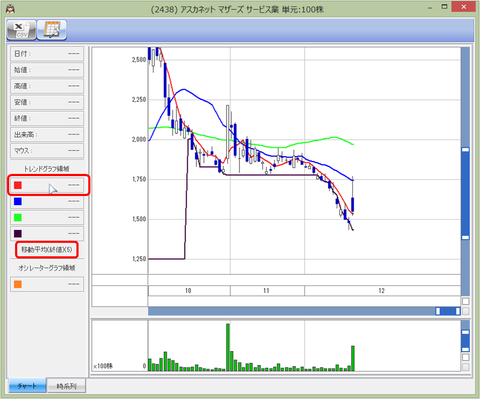Viewport: 480px width, 399px height.
Task: Click the month 11 label on time axis
Action: coord(266,291)
